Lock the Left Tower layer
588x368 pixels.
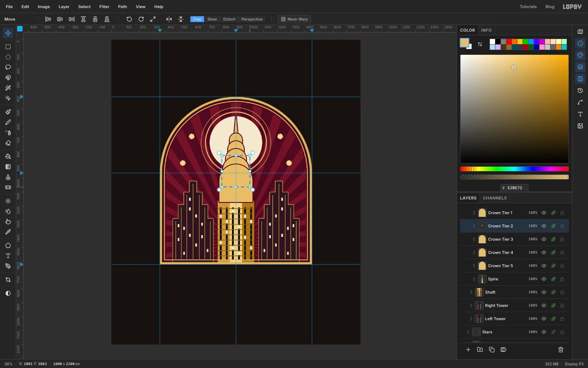pyautogui.click(x=562, y=319)
